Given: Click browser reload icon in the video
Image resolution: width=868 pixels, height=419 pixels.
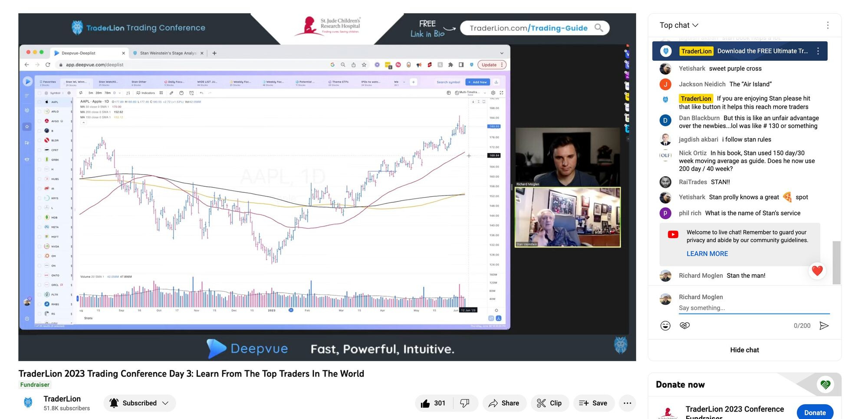Looking at the screenshot, I should pos(48,65).
